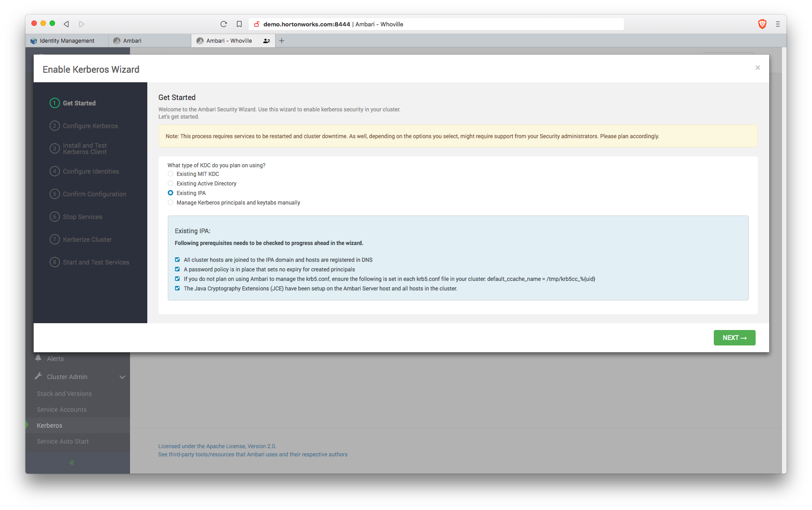Click the Start and Test Services step label

pos(96,262)
